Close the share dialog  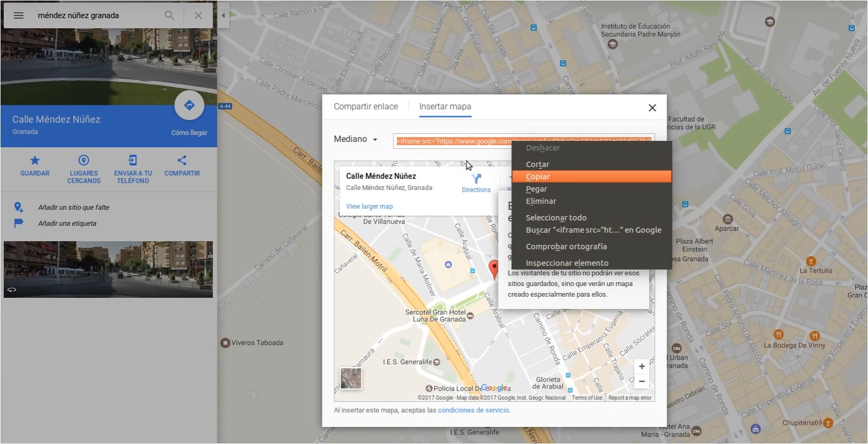pyautogui.click(x=652, y=108)
